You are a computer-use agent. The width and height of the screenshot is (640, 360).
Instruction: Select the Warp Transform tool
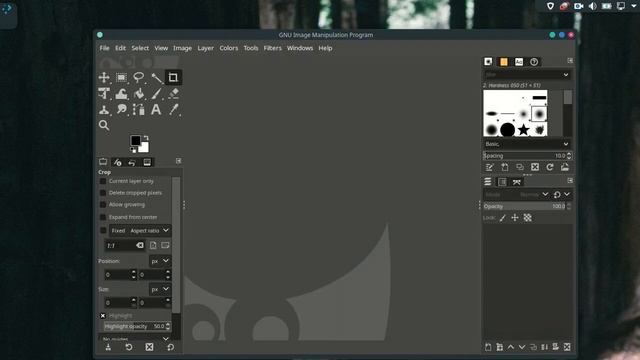[x=121, y=94]
